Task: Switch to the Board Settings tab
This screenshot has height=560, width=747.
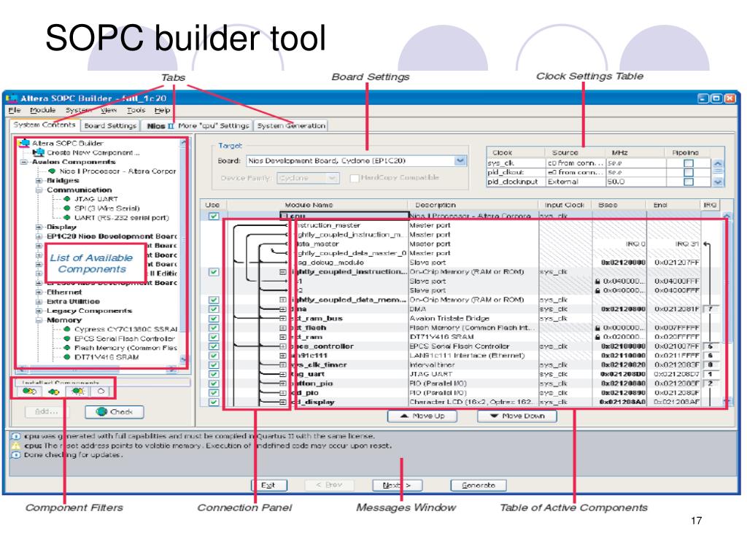Action: tap(110, 125)
